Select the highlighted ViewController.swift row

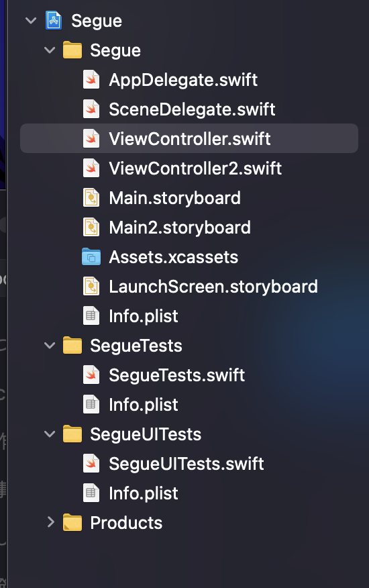pyautogui.click(x=189, y=138)
